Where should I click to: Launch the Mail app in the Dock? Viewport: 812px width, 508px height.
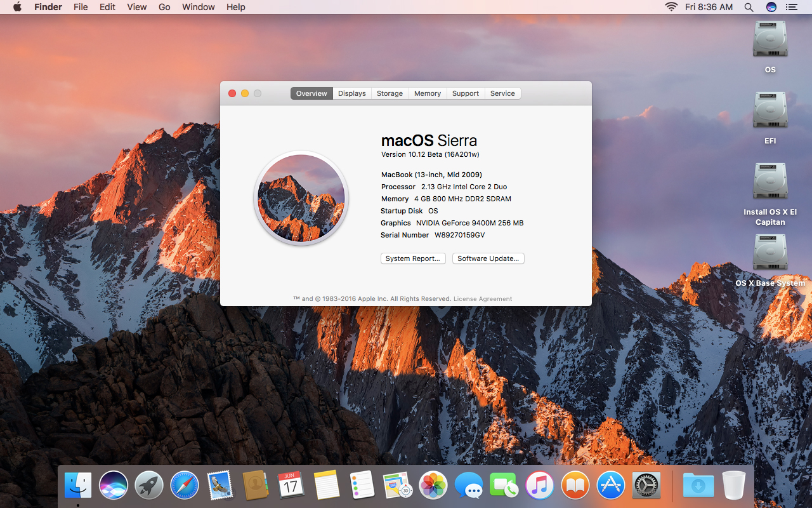pos(219,485)
